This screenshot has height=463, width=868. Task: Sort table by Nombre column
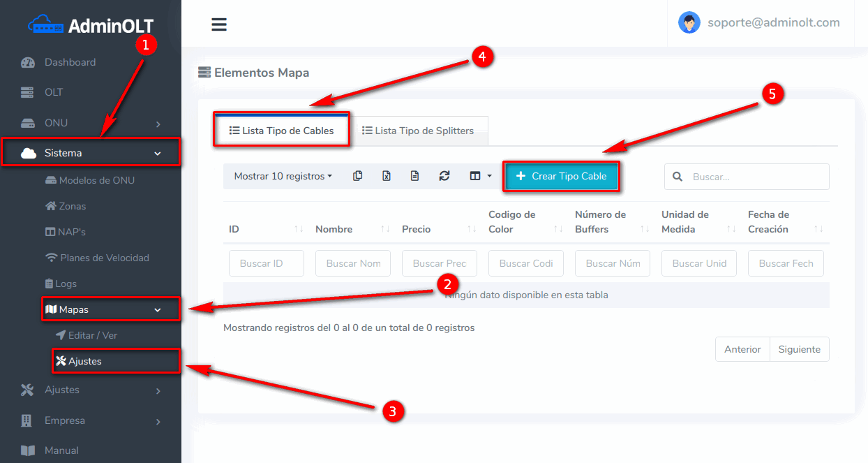[x=352, y=229]
